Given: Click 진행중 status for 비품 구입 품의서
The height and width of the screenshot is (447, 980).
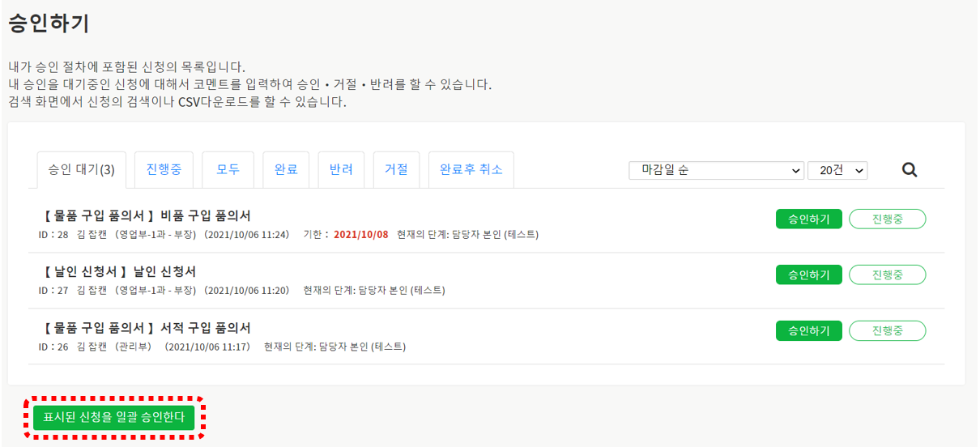Looking at the screenshot, I should point(887,219).
